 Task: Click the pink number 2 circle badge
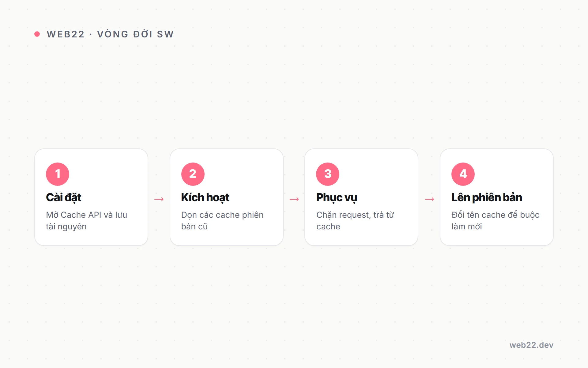pyautogui.click(x=193, y=174)
